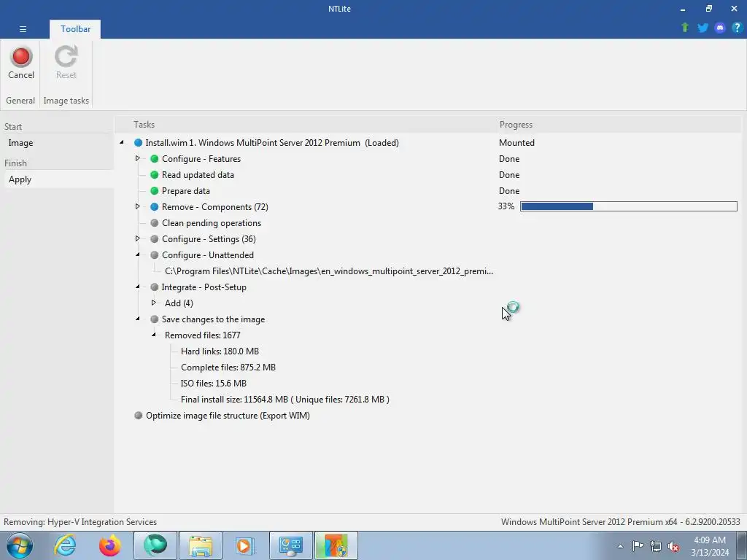Image resolution: width=747 pixels, height=560 pixels.
Task: Click gray dot beside Save changes
Action: 155,319
